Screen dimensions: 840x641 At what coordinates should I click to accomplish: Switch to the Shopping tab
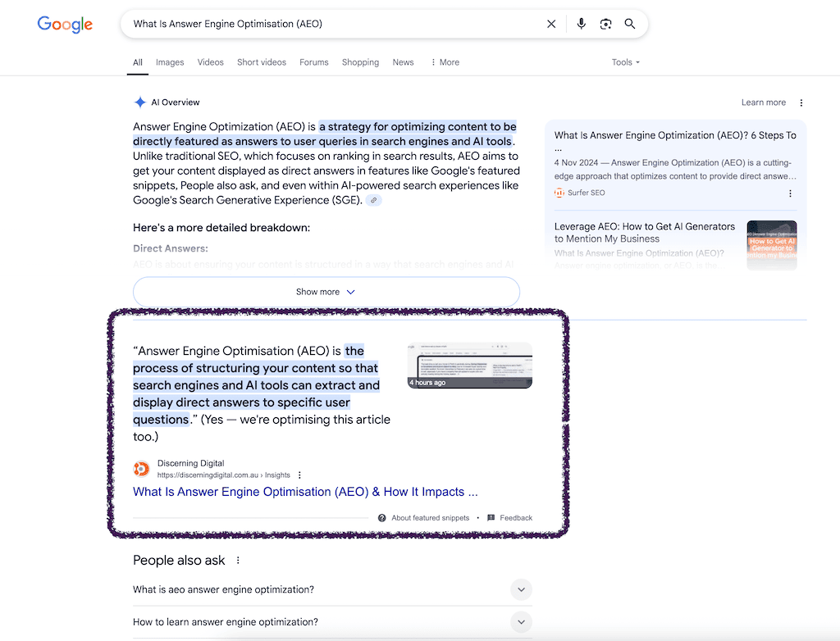361,62
